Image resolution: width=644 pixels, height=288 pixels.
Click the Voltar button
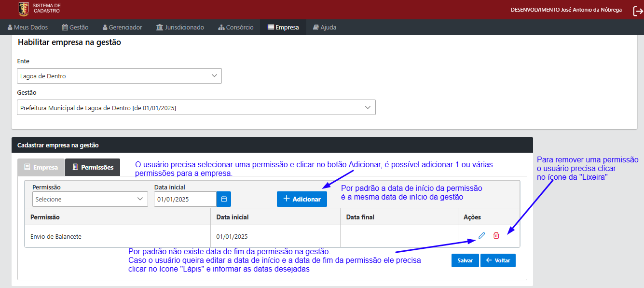498,260
